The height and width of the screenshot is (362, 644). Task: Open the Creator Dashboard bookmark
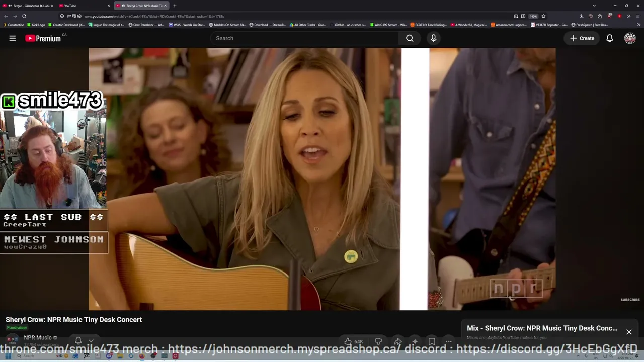pos(66,25)
